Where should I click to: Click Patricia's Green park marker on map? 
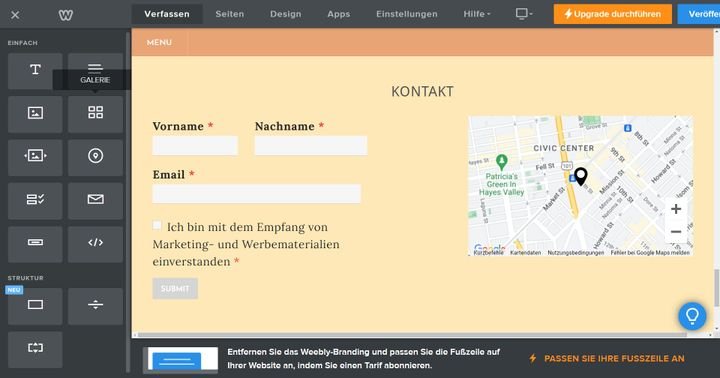(501, 161)
